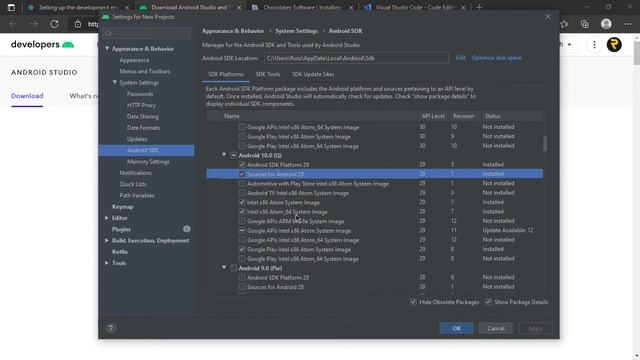The height and width of the screenshot is (360, 640).
Task: Click Appearance & Behavior breadcrumb
Action: click(x=233, y=31)
